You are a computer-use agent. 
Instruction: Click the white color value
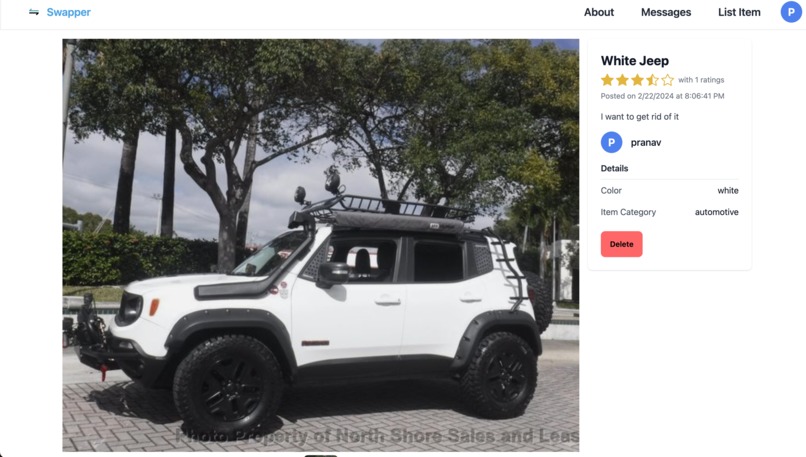tap(728, 190)
